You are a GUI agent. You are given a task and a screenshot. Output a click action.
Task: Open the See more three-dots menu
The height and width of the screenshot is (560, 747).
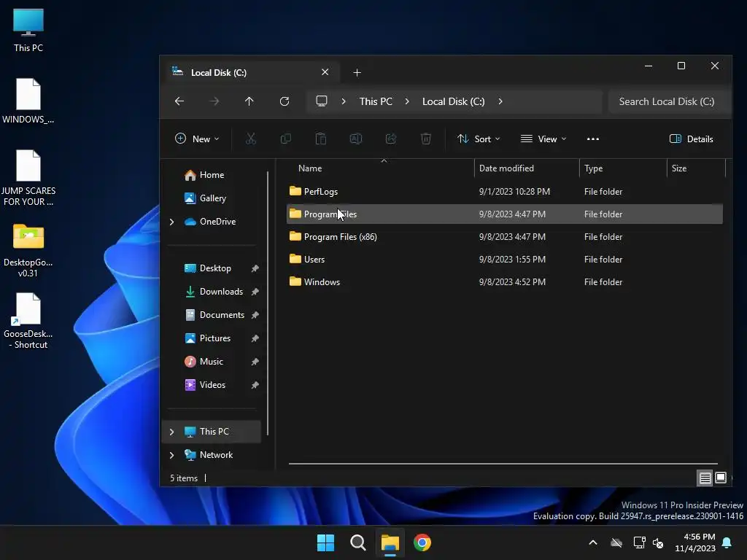592,139
